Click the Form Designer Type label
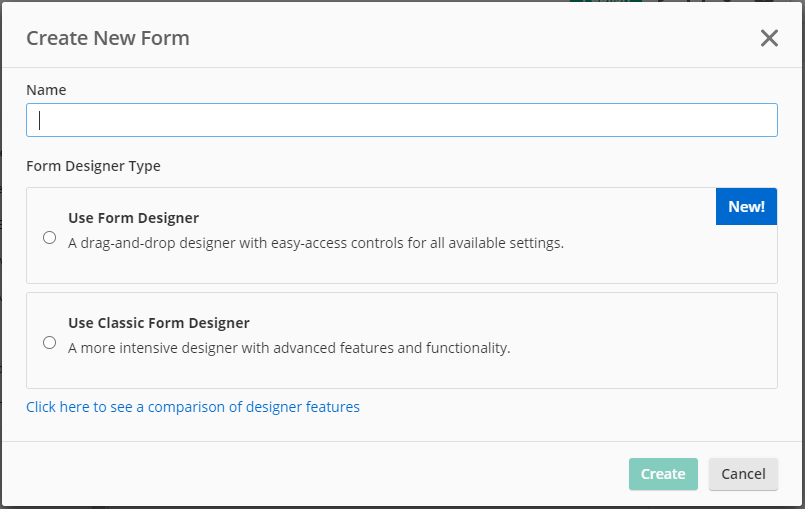This screenshot has height=509, width=805. 93,166
